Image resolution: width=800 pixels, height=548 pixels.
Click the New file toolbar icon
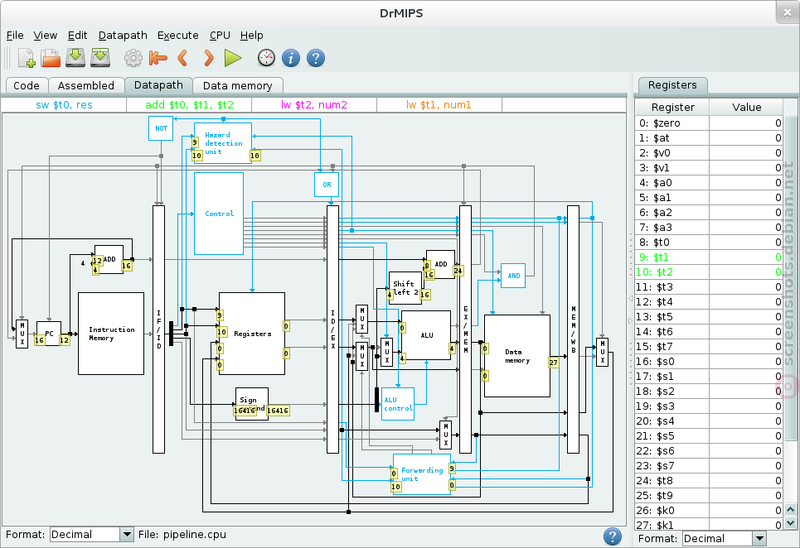[x=26, y=58]
